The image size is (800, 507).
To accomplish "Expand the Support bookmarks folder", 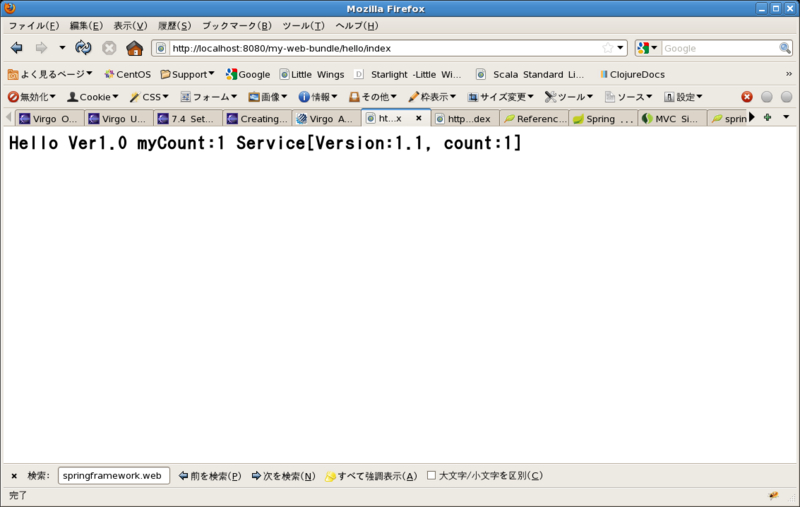I will click(x=187, y=74).
